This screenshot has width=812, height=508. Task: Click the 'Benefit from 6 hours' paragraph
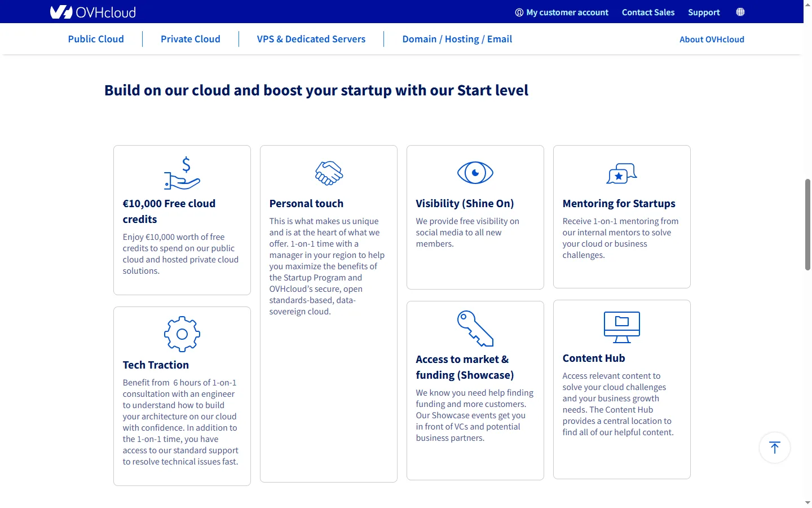[x=180, y=422]
